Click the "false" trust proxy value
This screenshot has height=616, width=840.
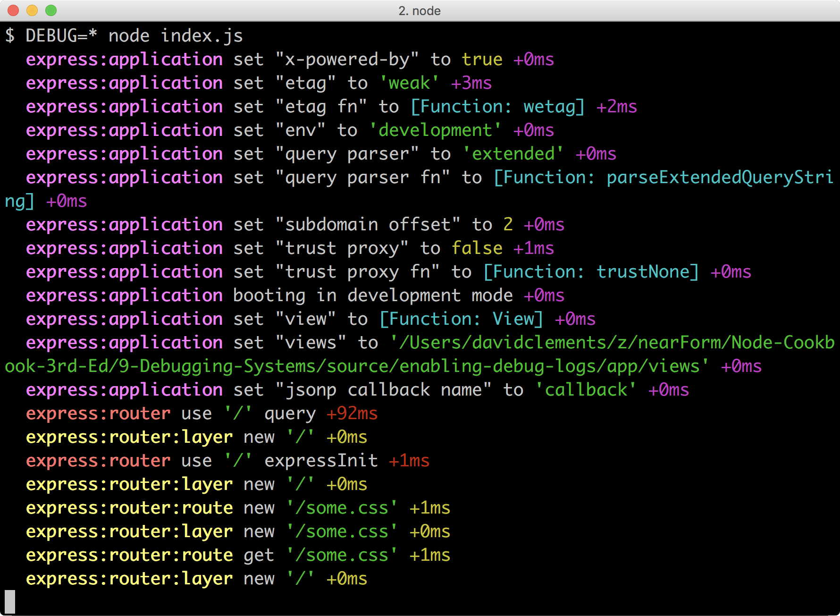coord(477,248)
